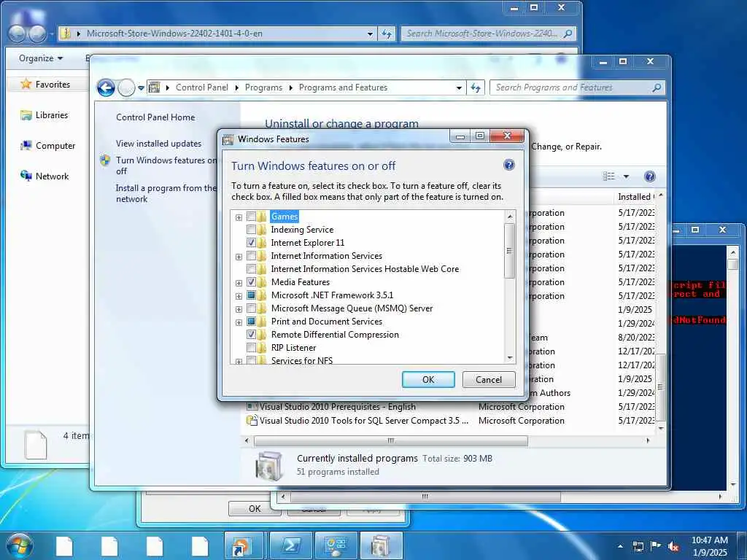
Task: Enable the Indexing Service checkbox
Action: [x=251, y=230]
